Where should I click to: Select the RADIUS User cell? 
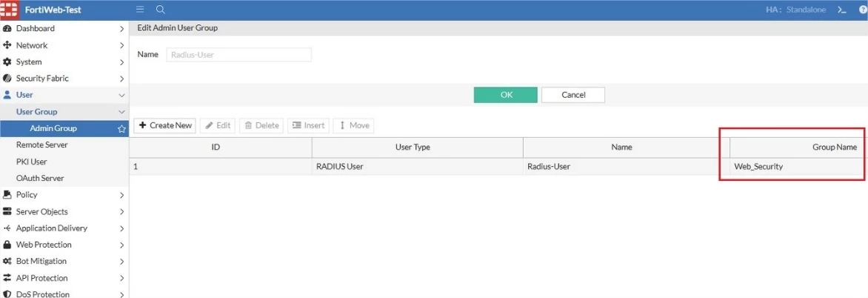click(x=418, y=166)
